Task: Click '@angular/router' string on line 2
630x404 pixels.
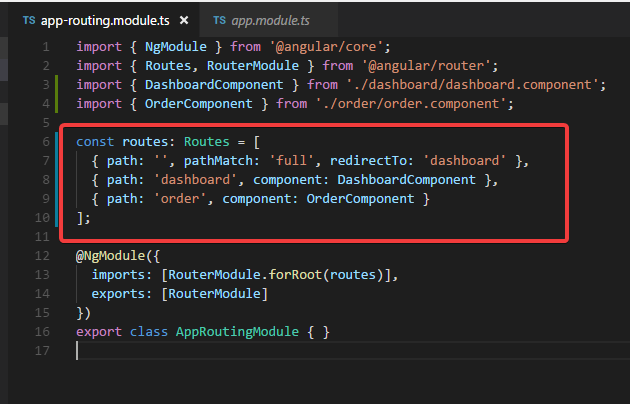Action: coord(426,66)
